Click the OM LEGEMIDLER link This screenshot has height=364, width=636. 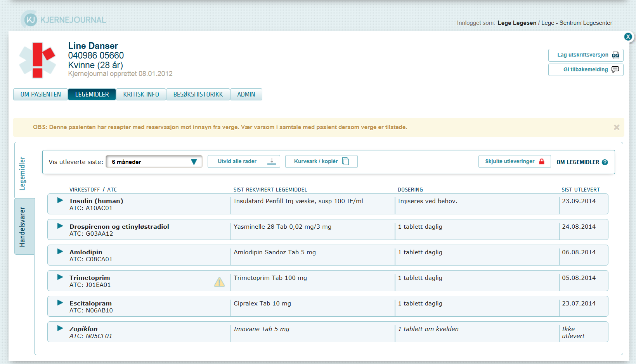[x=578, y=162]
